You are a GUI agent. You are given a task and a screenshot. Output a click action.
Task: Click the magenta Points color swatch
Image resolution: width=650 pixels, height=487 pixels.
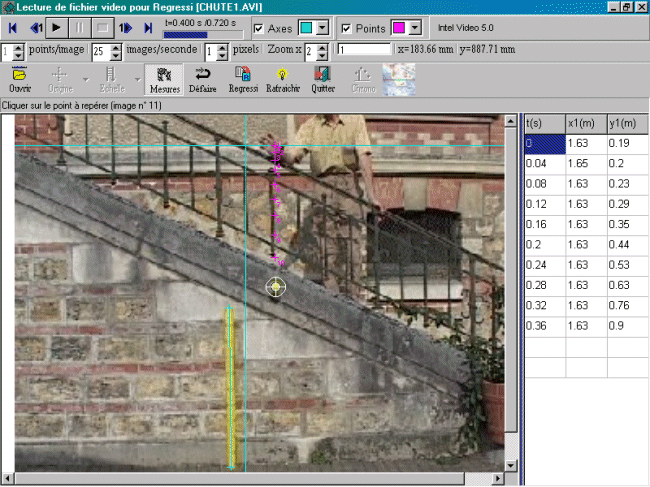pyautogui.click(x=397, y=28)
